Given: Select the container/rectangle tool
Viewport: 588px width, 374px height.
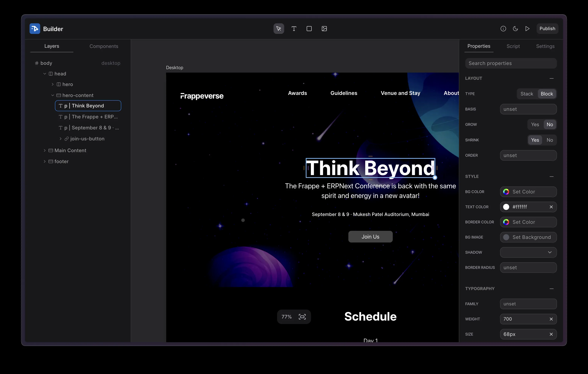Looking at the screenshot, I should 309,29.
